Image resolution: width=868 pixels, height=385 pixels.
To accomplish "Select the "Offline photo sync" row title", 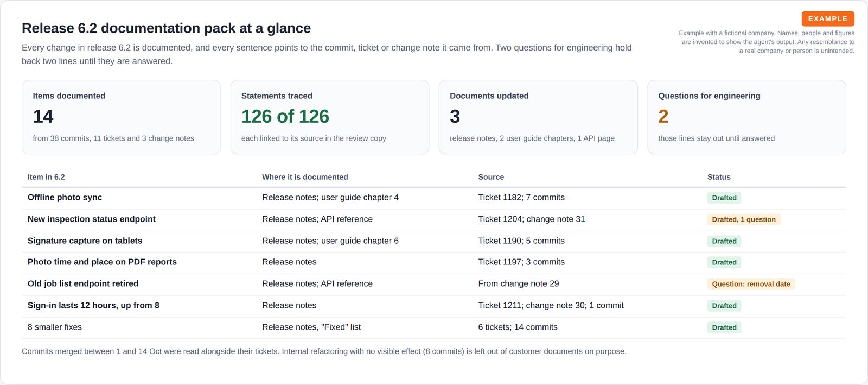I will click(65, 198).
